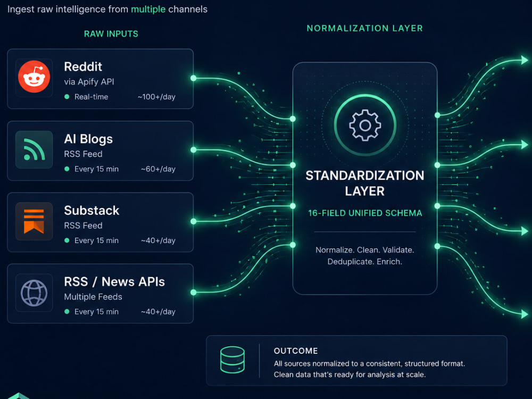The height and width of the screenshot is (399, 532).
Task: Click the globe icon for RSS / News APIs
Action: 34,293
